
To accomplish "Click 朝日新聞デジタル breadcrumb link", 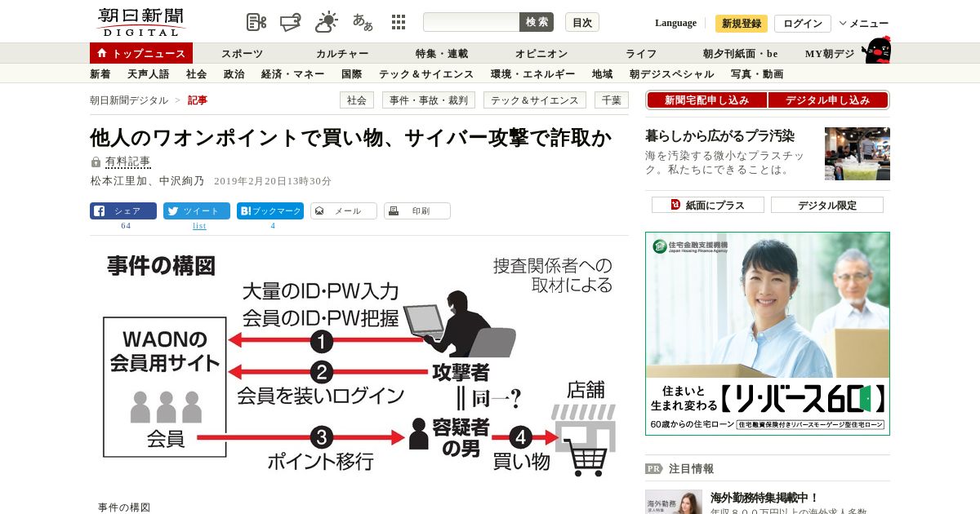I will pos(129,100).
